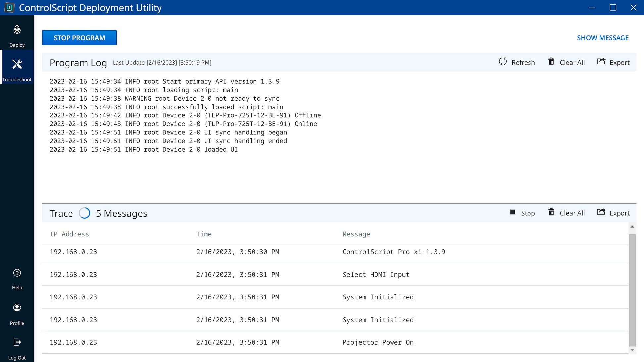Open the Profile sidebar icon
The width and height of the screenshot is (644, 362).
coord(17,308)
